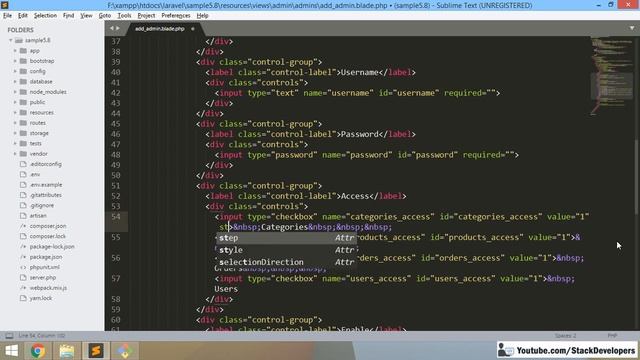The width and height of the screenshot is (640, 360).
Task: Open the Preferences menu
Action: click(176, 16)
